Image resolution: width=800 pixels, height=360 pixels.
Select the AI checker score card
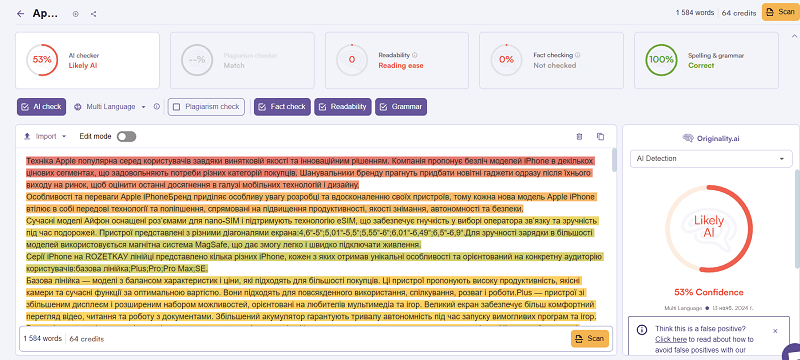point(87,61)
